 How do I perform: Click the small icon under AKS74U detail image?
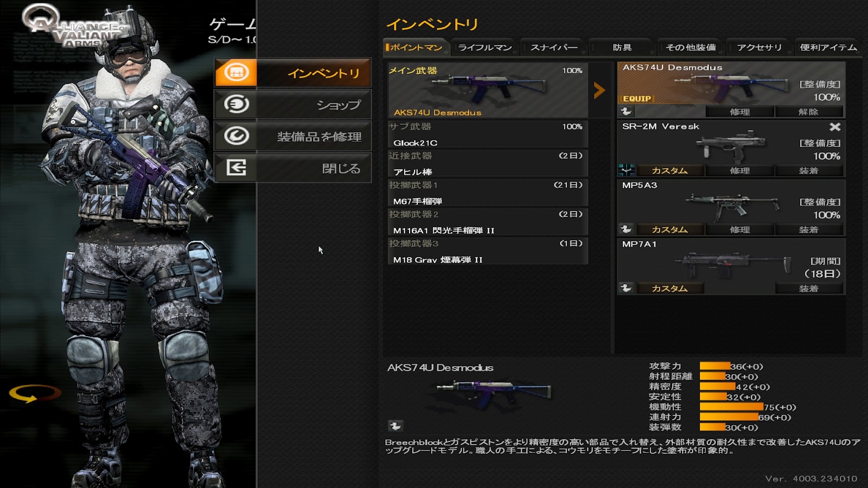coord(395,426)
